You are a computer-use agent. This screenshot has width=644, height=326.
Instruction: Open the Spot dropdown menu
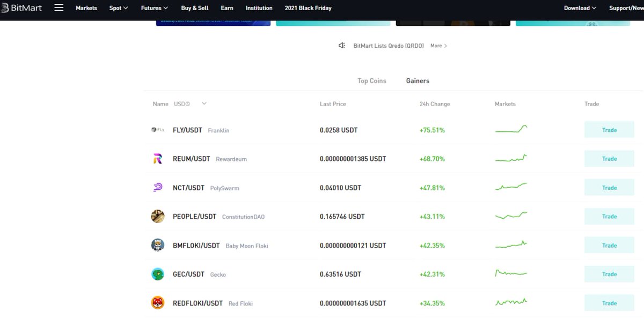pyautogui.click(x=119, y=8)
